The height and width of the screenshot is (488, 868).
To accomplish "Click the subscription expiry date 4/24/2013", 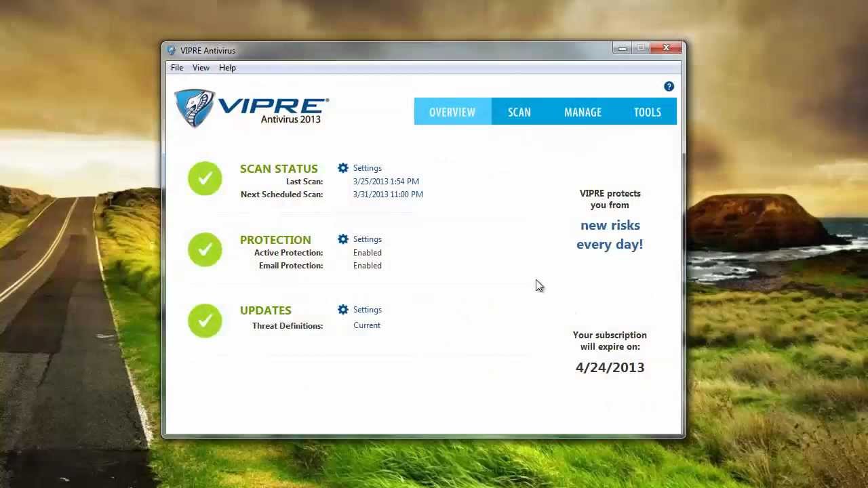I will (610, 367).
